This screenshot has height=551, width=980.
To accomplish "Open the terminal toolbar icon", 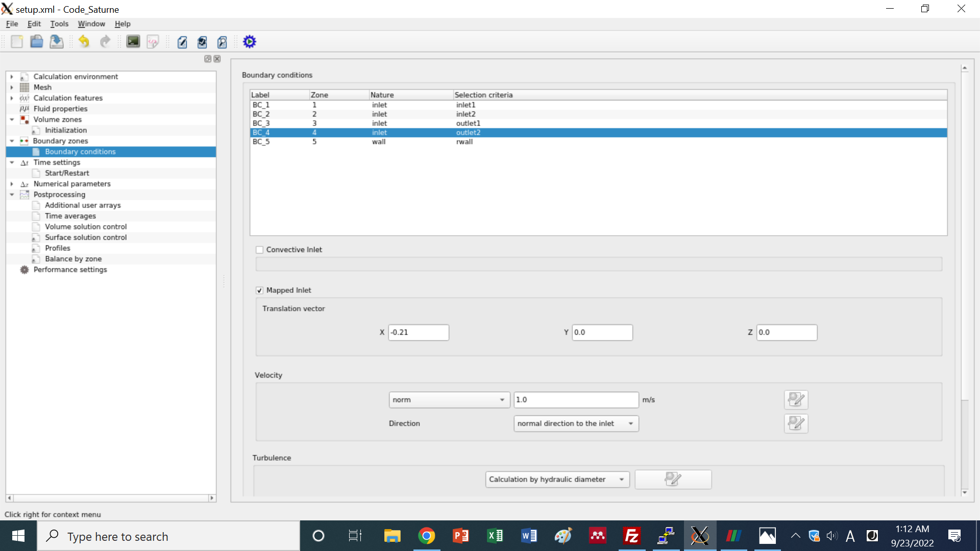I will (x=133, y=42).
